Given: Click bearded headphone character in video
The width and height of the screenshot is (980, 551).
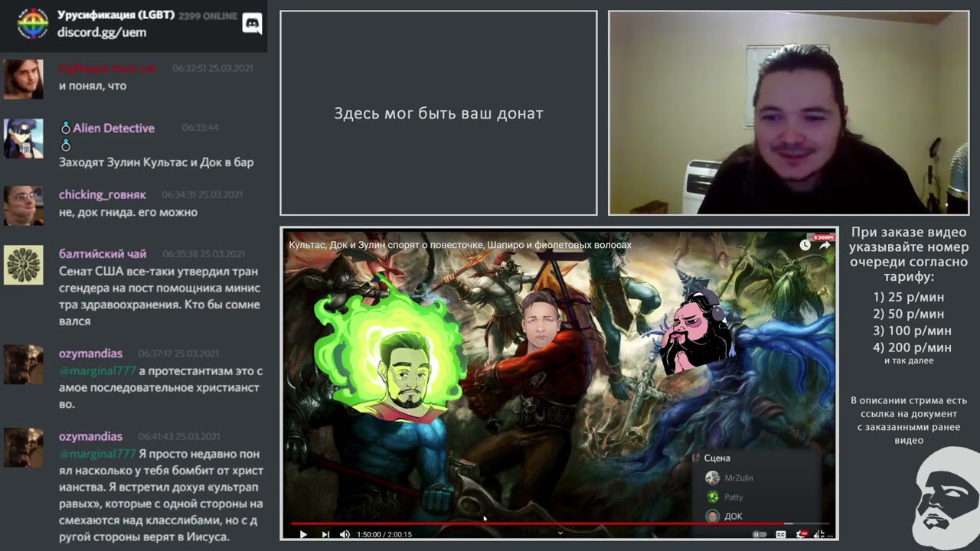Looking at the screenshot, I should 695,332.
